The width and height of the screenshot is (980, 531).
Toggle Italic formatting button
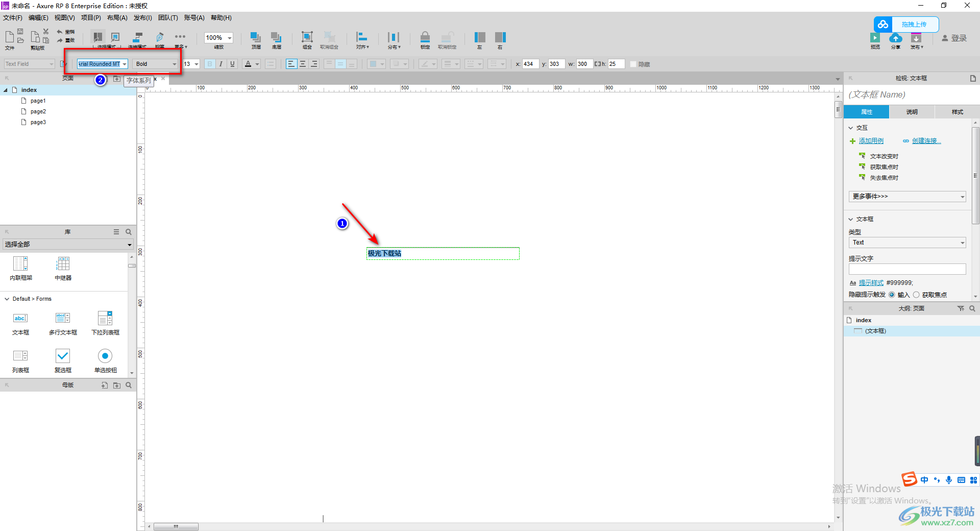[x=221, y=64]
